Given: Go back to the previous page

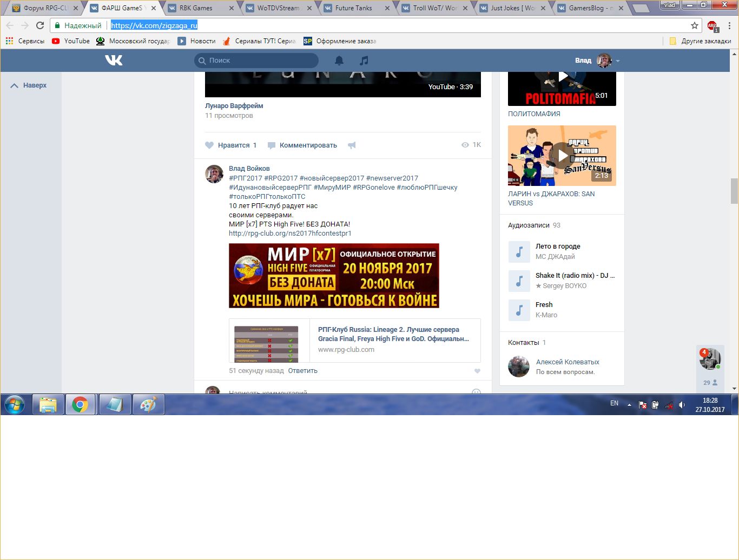Looking at the screenshot, I should (10, 25).
